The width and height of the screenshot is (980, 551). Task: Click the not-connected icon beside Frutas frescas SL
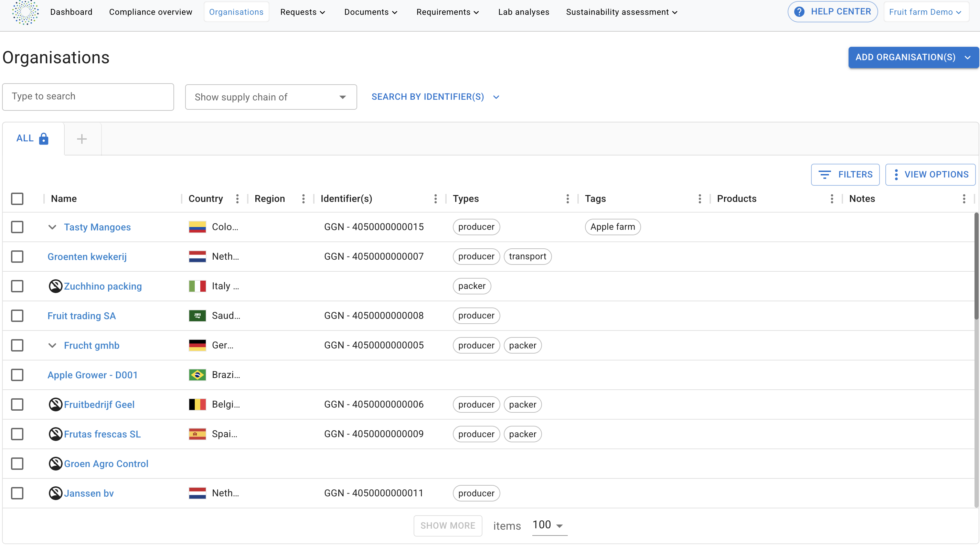(55, 434)
